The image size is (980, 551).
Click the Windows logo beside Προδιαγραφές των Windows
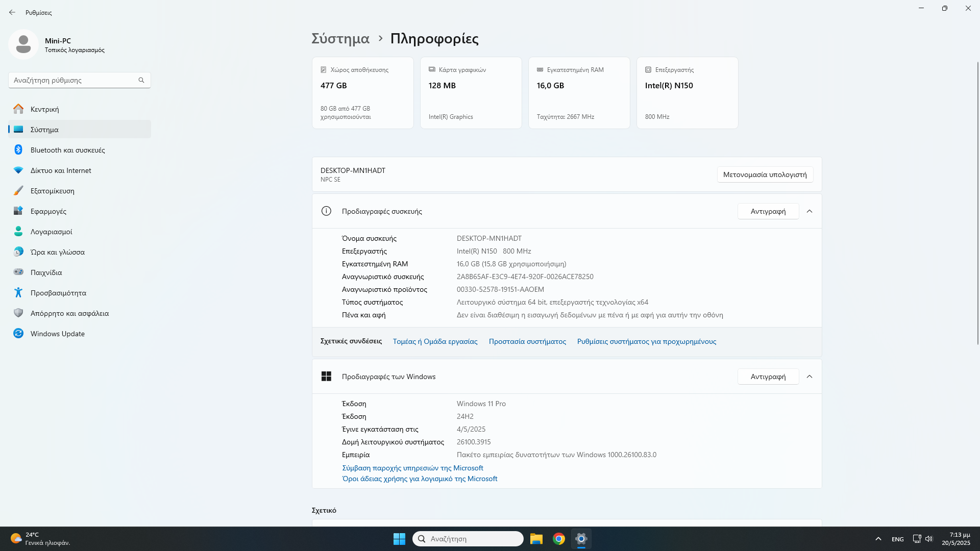[x=326, y=377]
